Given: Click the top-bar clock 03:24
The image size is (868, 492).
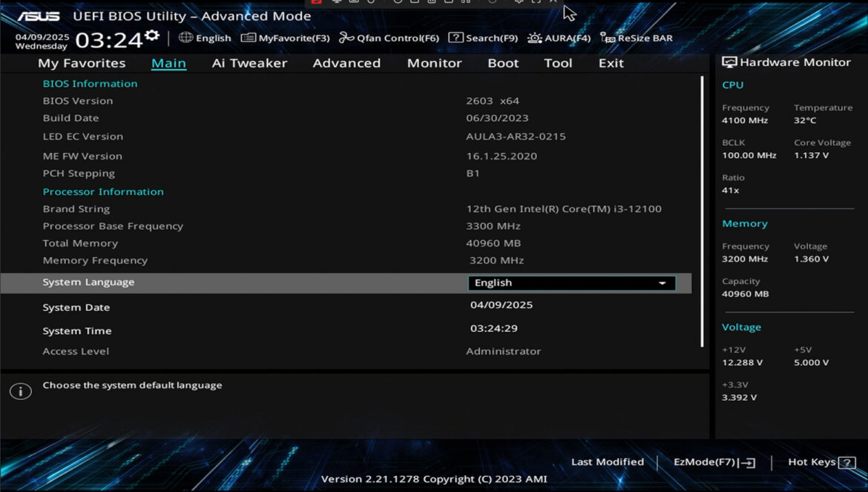Looking at the screenshot, I should click(x=109, y=40).
